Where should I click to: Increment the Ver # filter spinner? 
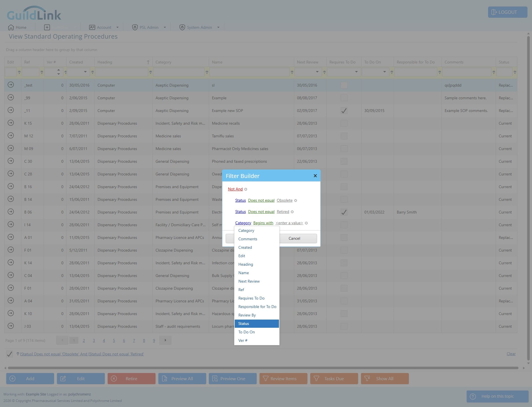pos(58,70)
